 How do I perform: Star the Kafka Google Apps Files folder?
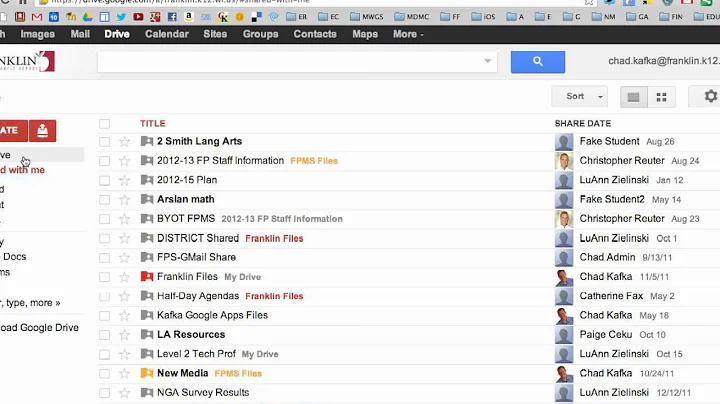point(124,315)
